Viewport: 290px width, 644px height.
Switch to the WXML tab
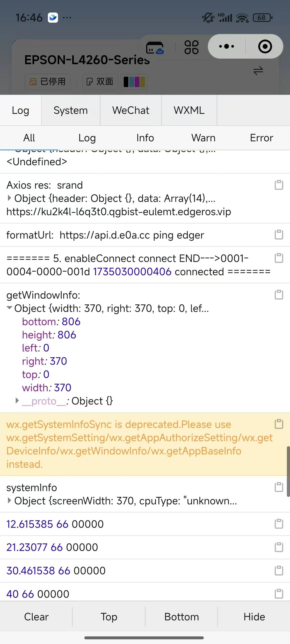(x=189, y=110)
